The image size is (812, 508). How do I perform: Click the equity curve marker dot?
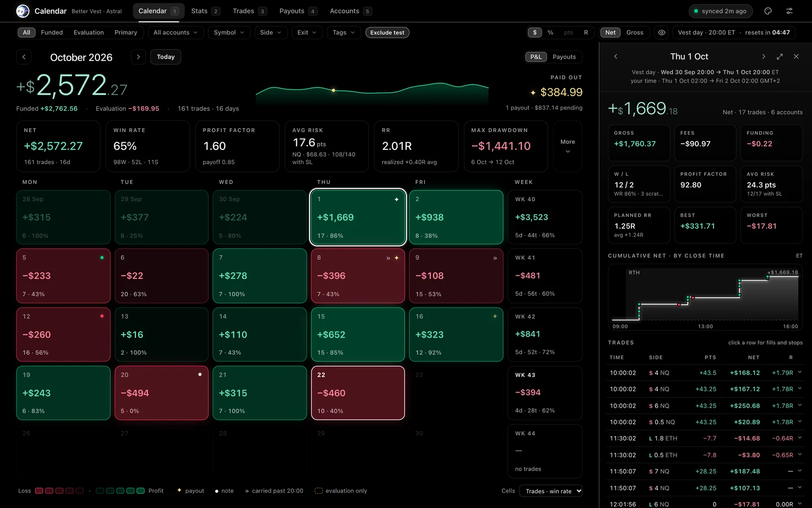coord(333,90)
